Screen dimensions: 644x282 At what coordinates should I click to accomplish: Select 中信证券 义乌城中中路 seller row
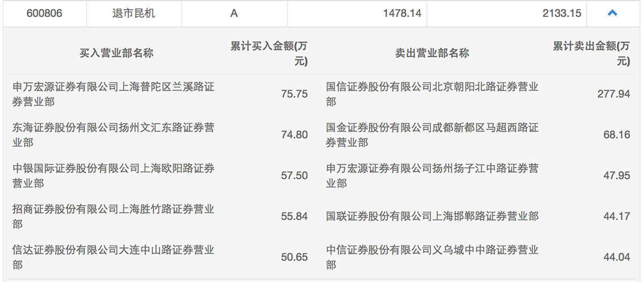coord(433,257)
